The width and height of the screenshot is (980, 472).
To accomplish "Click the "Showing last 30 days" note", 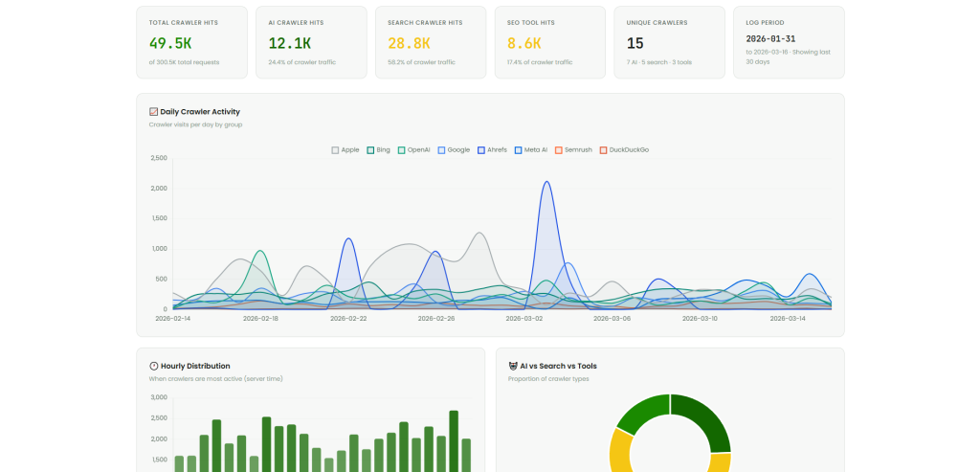I will (788, 56).
